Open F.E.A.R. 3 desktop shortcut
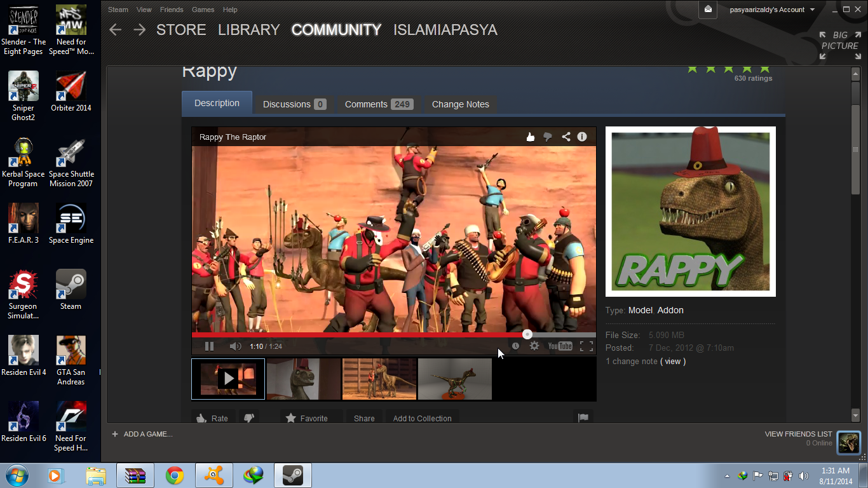 (24, 224)
